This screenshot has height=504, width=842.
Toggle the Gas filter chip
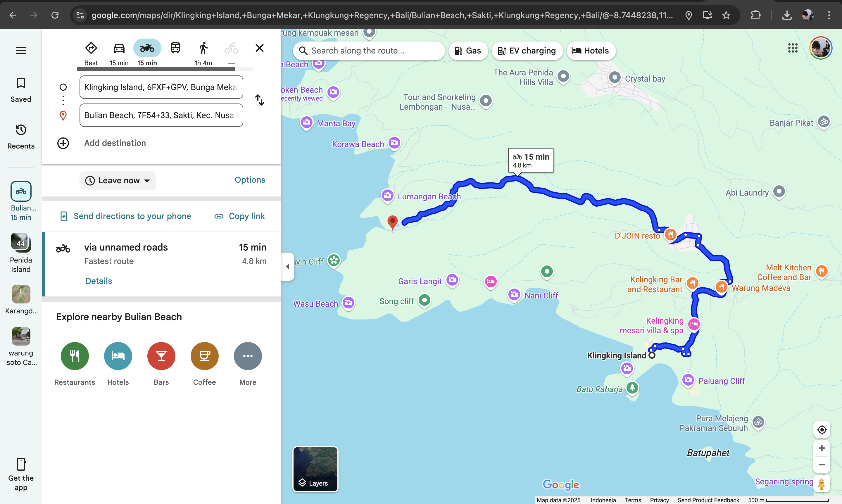pyautogui.click(x=468, y=51)
